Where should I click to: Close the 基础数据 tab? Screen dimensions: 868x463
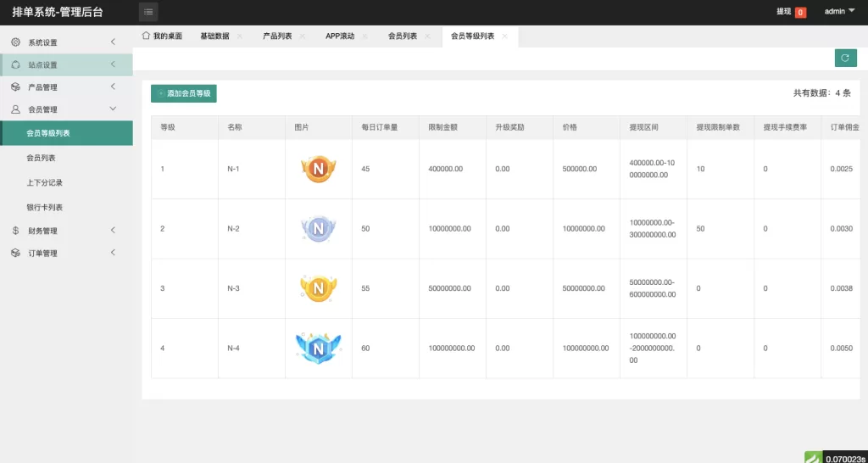point(240,36)
